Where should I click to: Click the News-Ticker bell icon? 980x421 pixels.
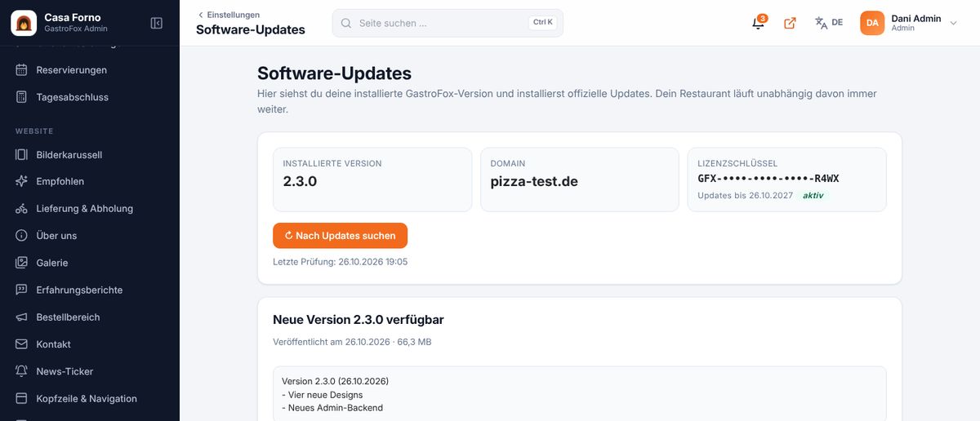click(x=21, y=371)
